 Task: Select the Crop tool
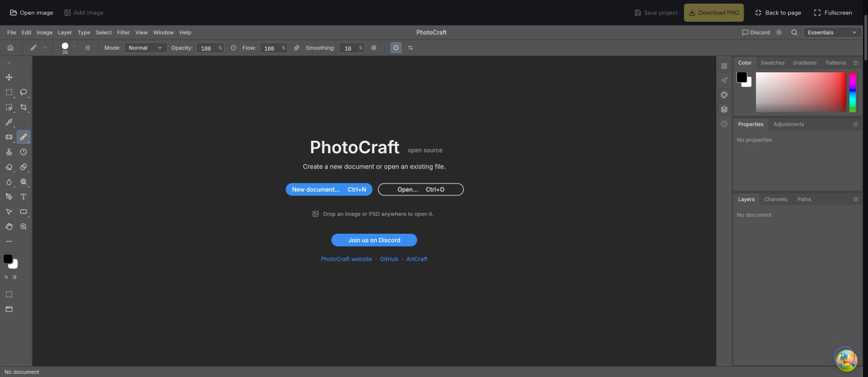(x=24, y=107)
